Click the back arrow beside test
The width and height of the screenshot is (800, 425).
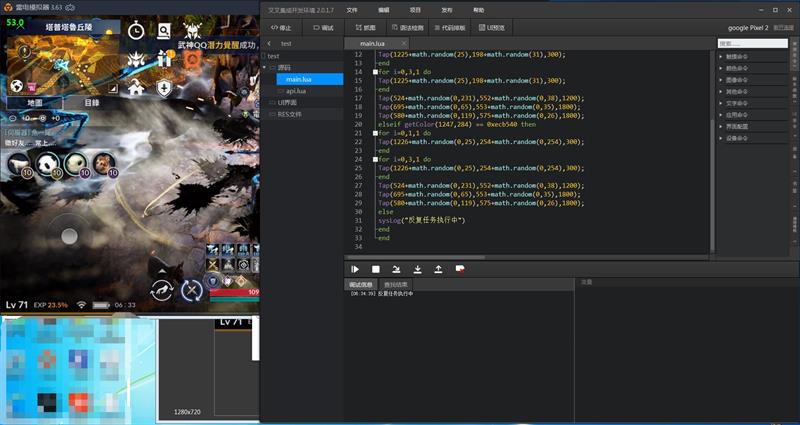[269, 44]
